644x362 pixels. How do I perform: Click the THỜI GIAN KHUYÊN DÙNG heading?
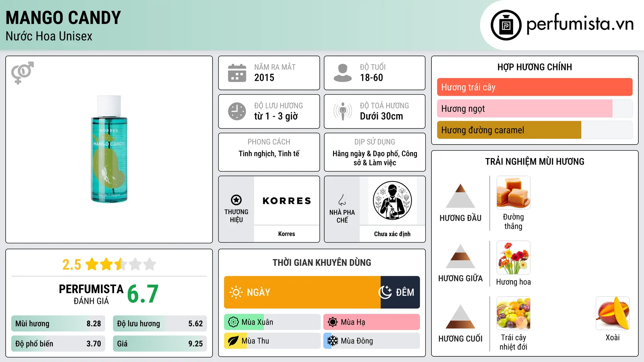[x=322, y=262]
